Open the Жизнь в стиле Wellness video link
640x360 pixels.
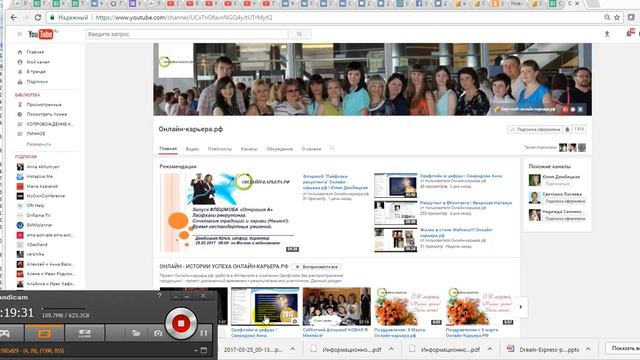456,233
